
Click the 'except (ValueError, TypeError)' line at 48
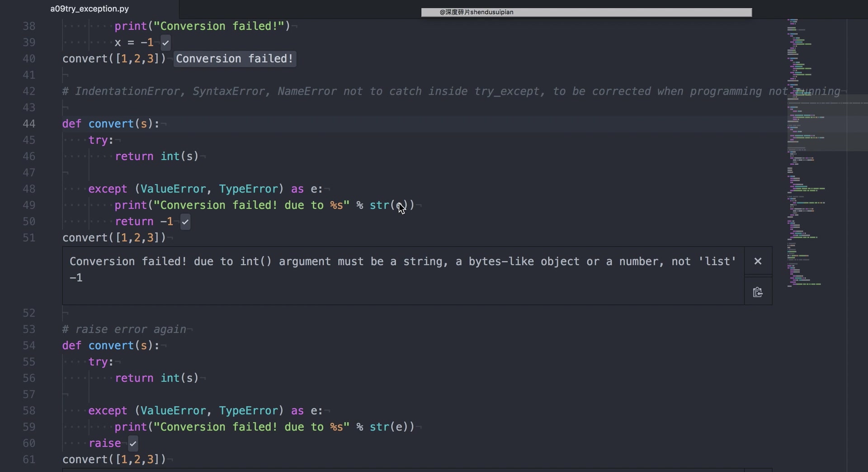pos(205,189)
